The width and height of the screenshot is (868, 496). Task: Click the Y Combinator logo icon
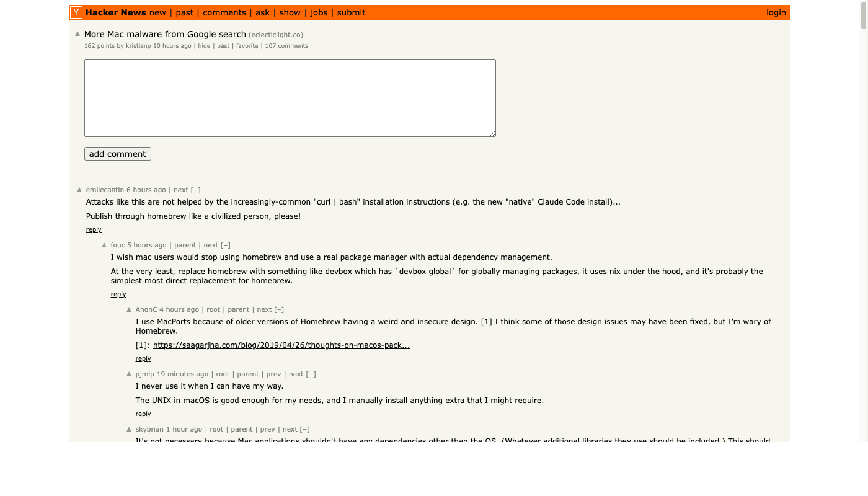click(76, 12)
